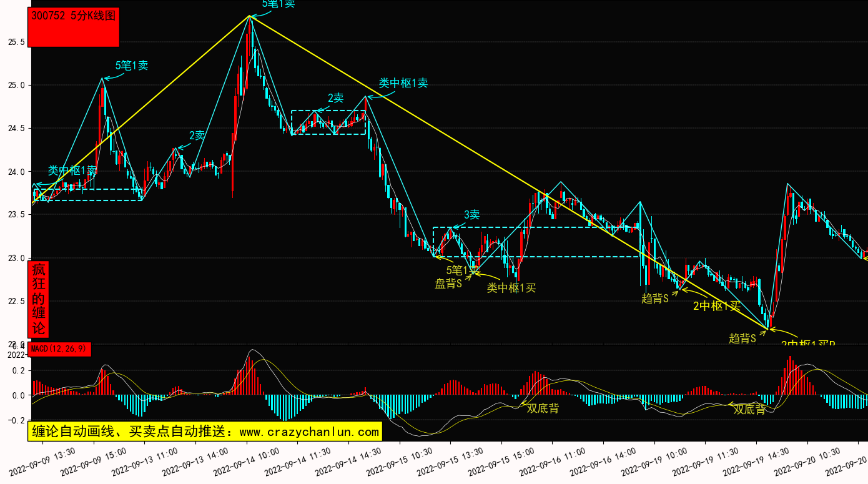
Task: Click the 5笔1卖 label near price 25.0
Action: (x=132, y=66)
